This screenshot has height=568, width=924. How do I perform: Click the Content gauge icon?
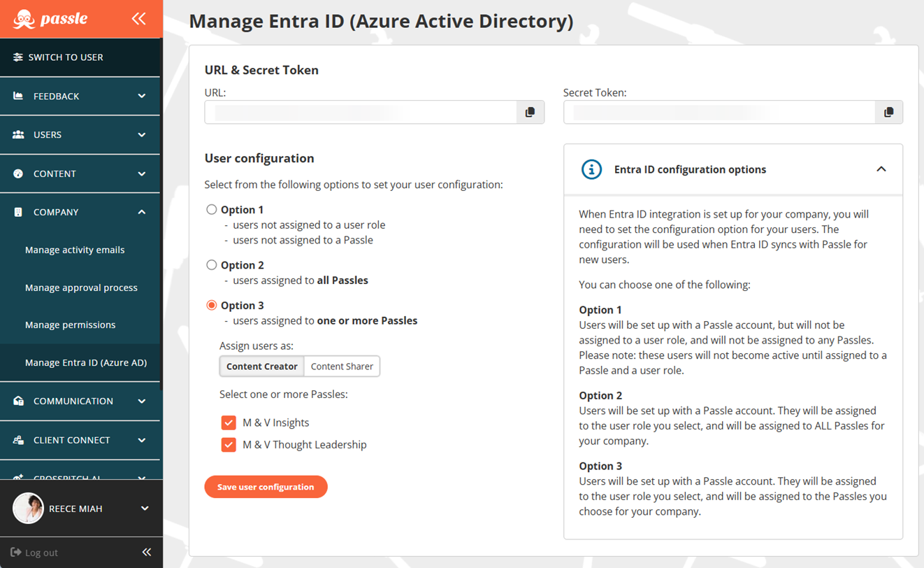click(18, 173)
